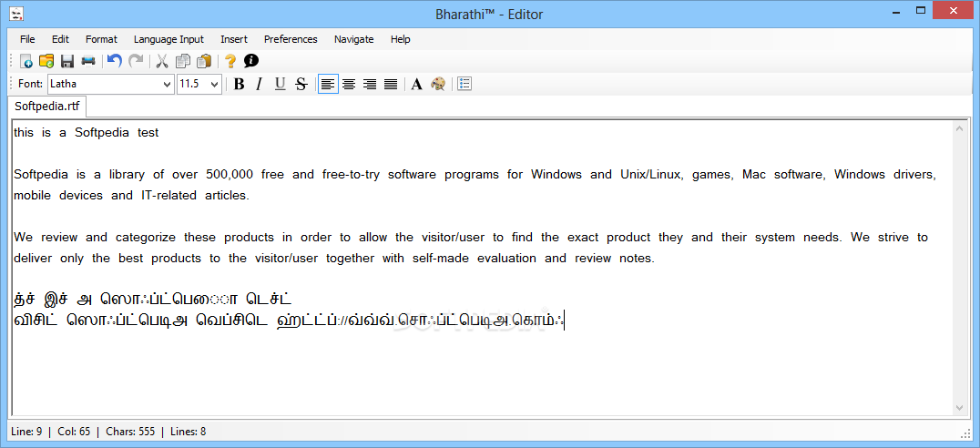Select the Softpedia.rtf document tab
This screenshot has width=980, height=448.
click(46, 107)
